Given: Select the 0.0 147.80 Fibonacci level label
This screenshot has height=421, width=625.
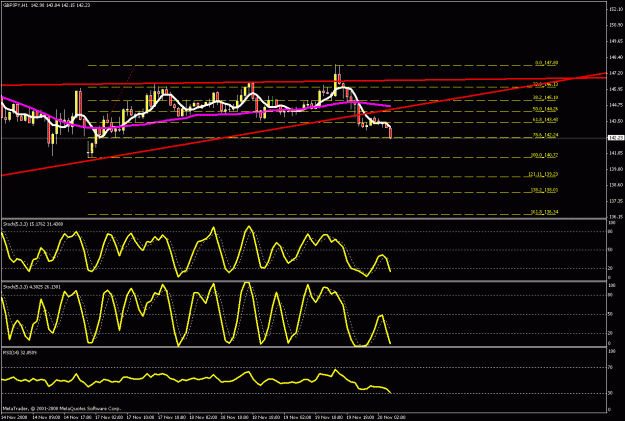Looking at the screenshot, I should pos(546,63).
